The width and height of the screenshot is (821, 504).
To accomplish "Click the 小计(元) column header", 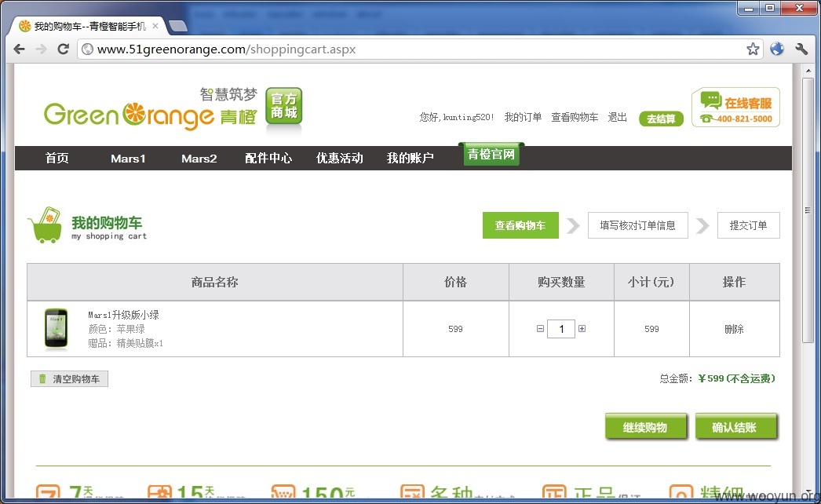I will pos(651,282).
